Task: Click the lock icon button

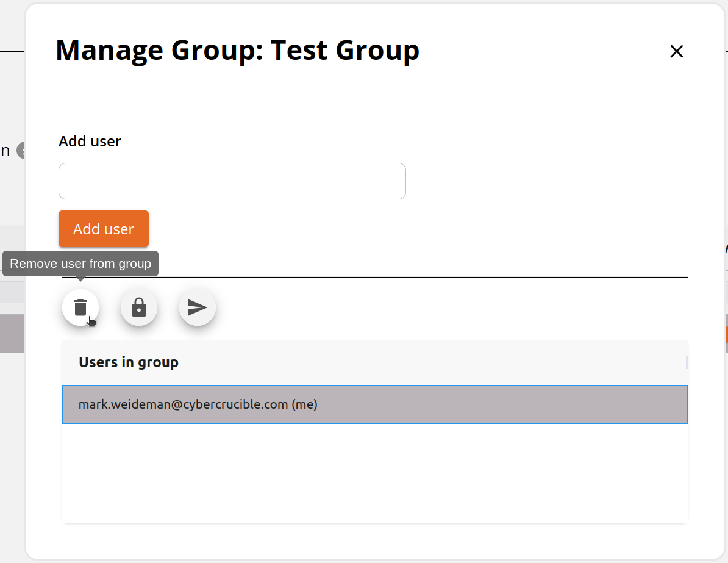Action: tap(139, 307)
